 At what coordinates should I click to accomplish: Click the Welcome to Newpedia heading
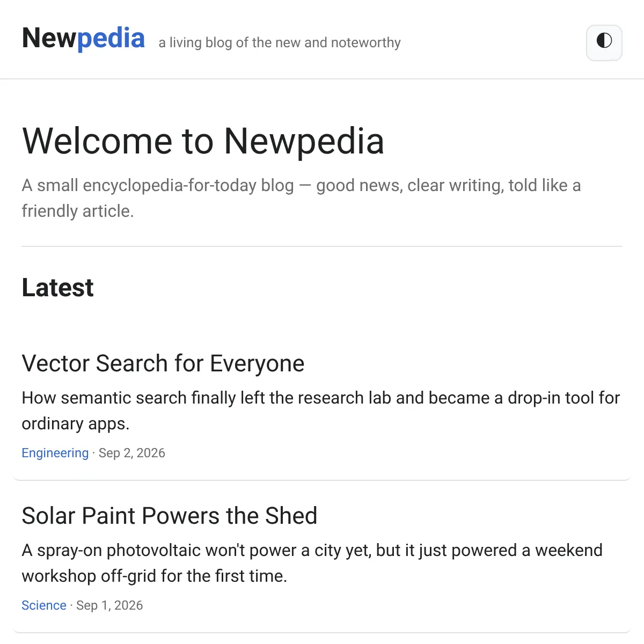click(x=203, y=141)
